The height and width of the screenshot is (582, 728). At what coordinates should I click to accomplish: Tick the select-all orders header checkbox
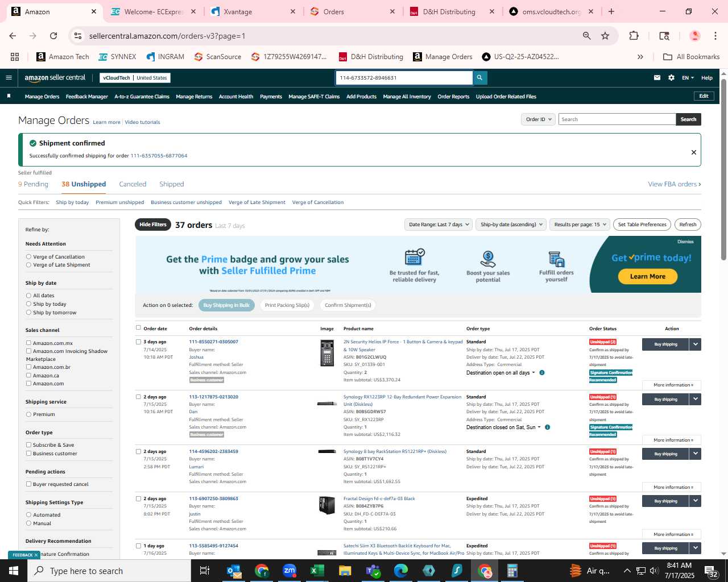point(138,327)
